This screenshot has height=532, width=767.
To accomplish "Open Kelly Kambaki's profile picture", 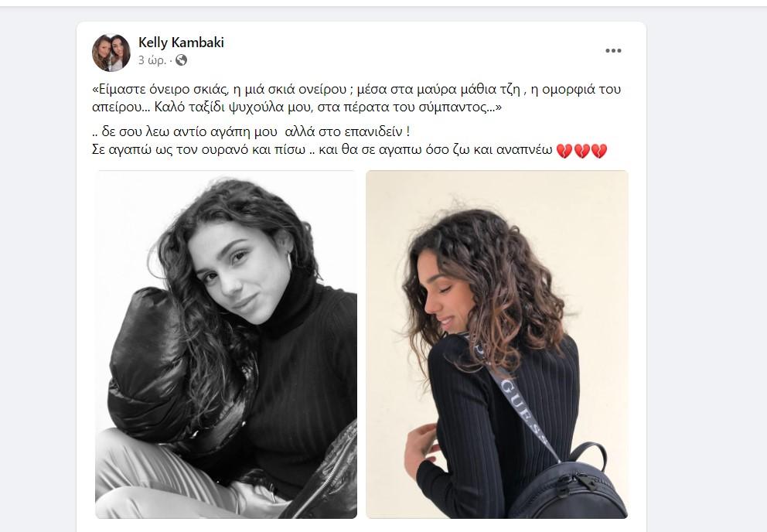I will click(x=111, y=53).
